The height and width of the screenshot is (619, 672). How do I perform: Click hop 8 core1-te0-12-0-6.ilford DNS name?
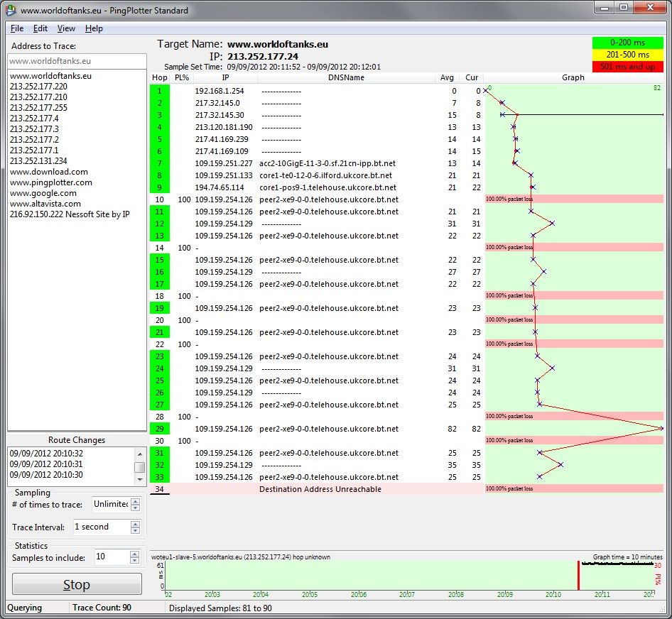click(x=326, y=175)
